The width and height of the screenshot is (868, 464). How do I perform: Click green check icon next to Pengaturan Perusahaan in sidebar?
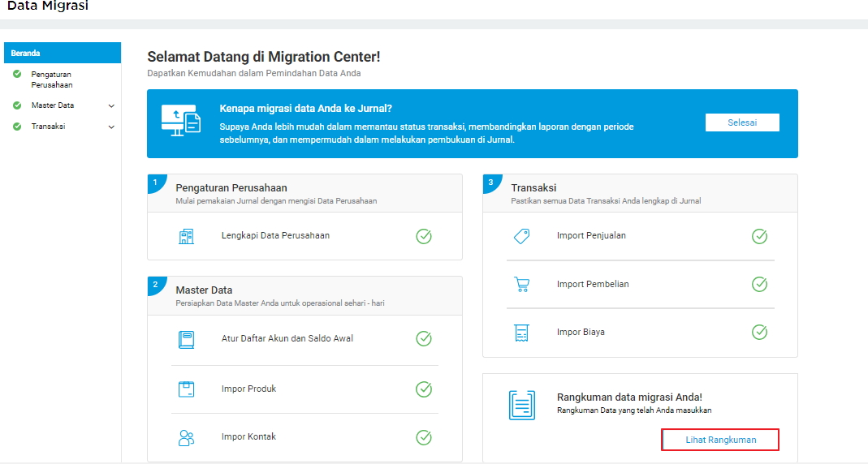[x=17, y=74]
